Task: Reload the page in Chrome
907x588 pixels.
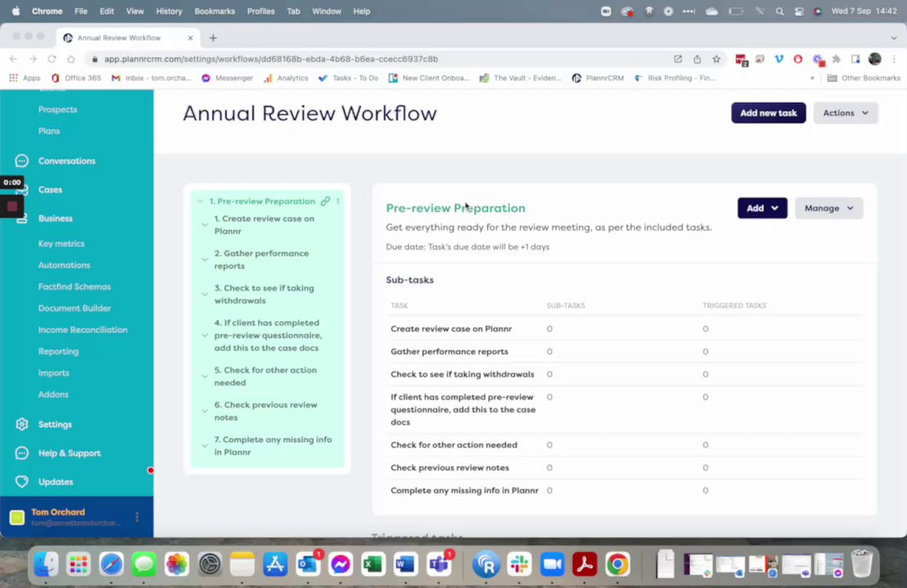Action: [x=52, y=59]
